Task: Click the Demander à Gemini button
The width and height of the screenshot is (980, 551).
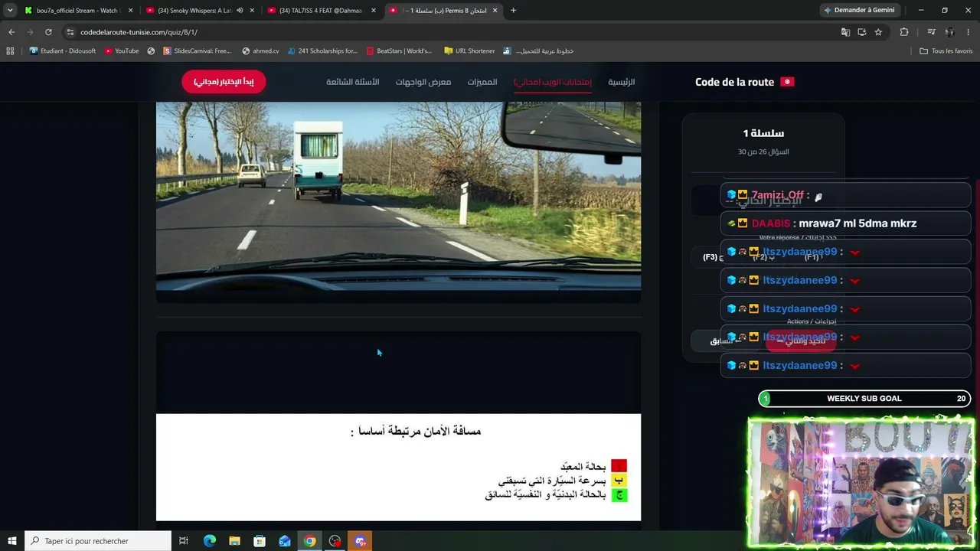Action: (x=858, y=11)
